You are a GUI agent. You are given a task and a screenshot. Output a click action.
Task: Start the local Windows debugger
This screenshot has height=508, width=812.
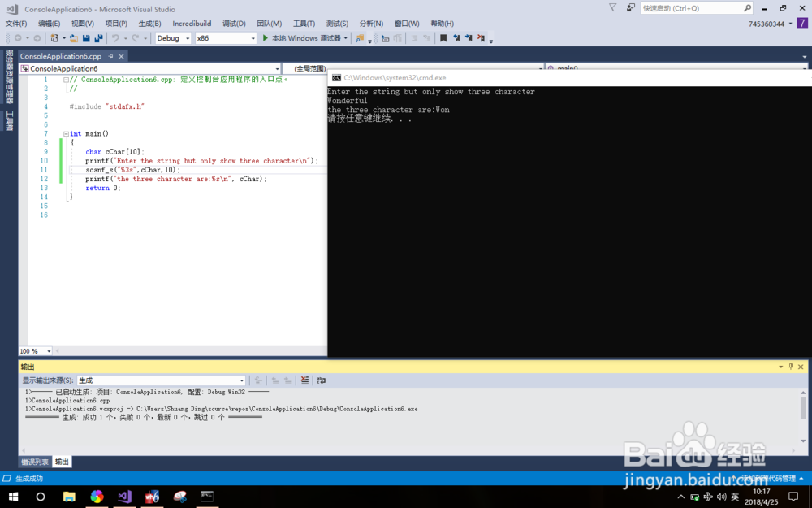[301, 38]
